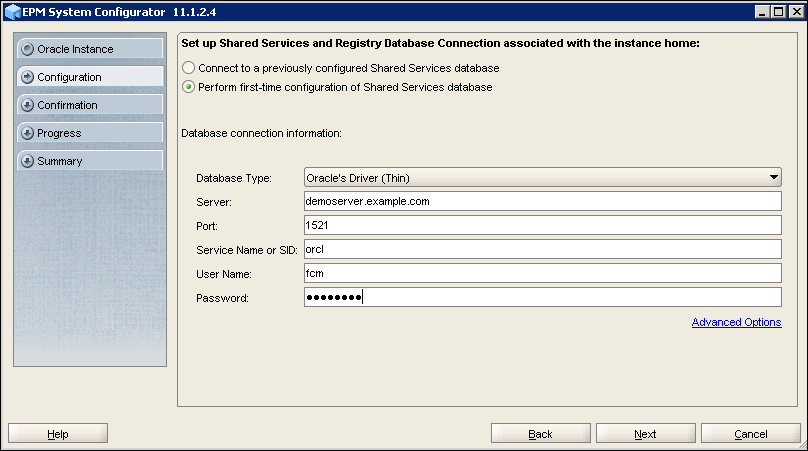
Task: Maximize the EPM System Configurator window
Action: pyautogui.click(x=779, y=11)
